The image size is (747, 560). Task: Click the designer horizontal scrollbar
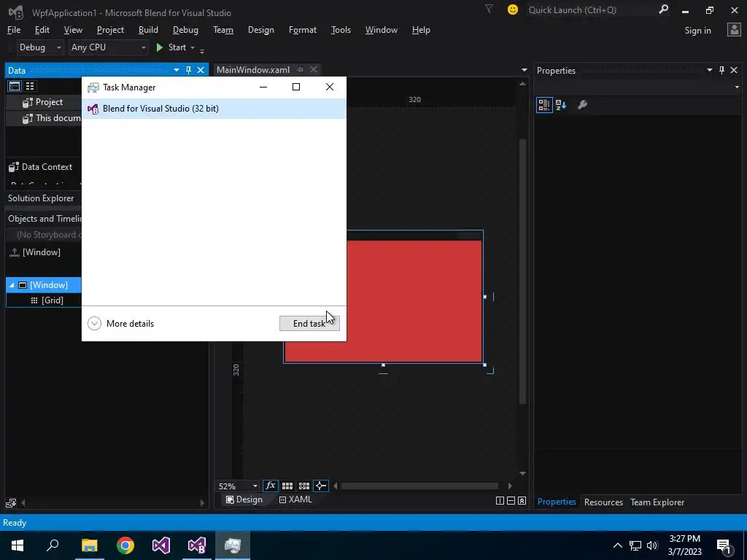[x=419, y=486]
